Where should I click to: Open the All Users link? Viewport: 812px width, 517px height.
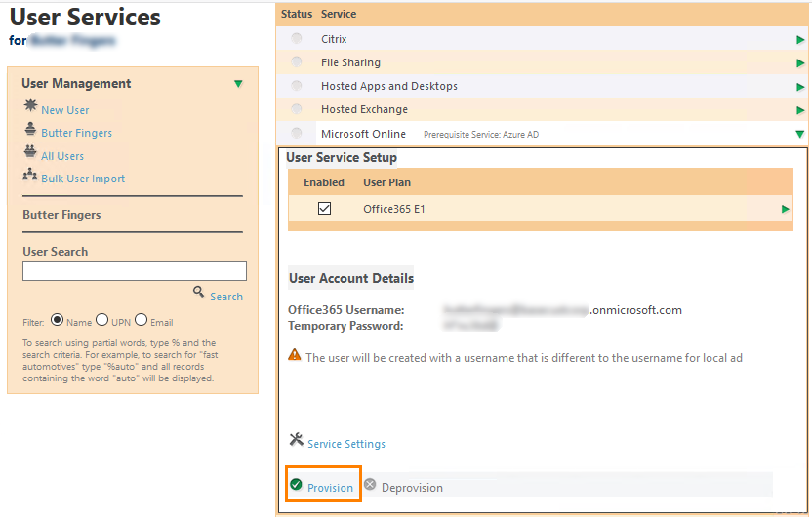(x=62, y=156)
